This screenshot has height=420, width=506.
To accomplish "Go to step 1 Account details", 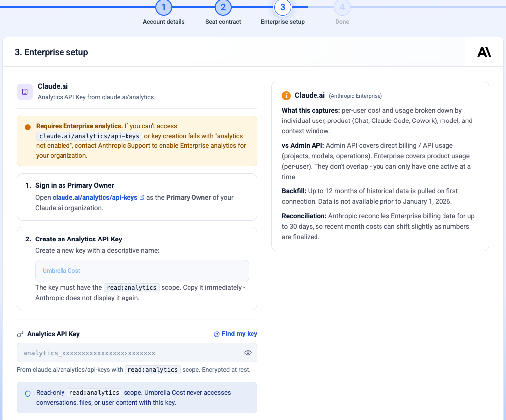I will point(164,7).
